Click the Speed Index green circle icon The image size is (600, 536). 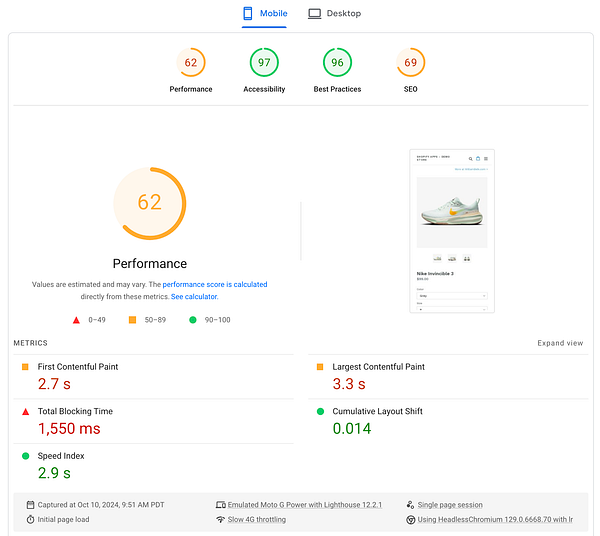pos(25,456)
